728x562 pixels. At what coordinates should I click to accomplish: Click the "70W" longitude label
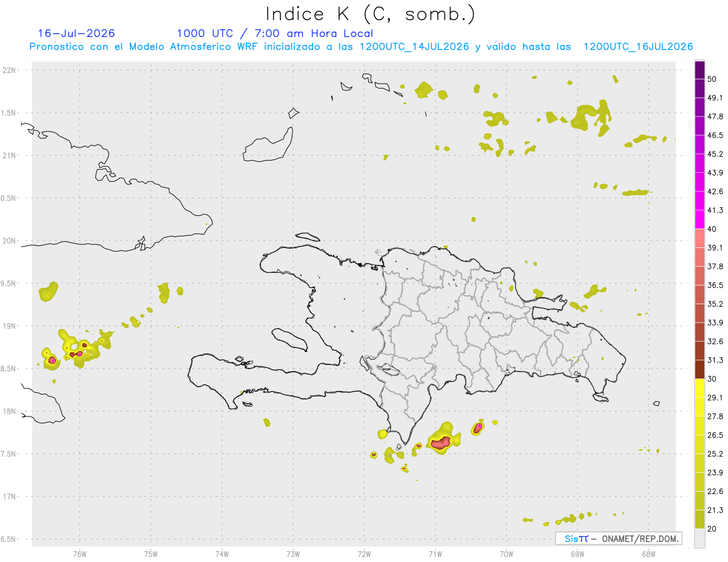pyautogui.click(x=506, y=554)
